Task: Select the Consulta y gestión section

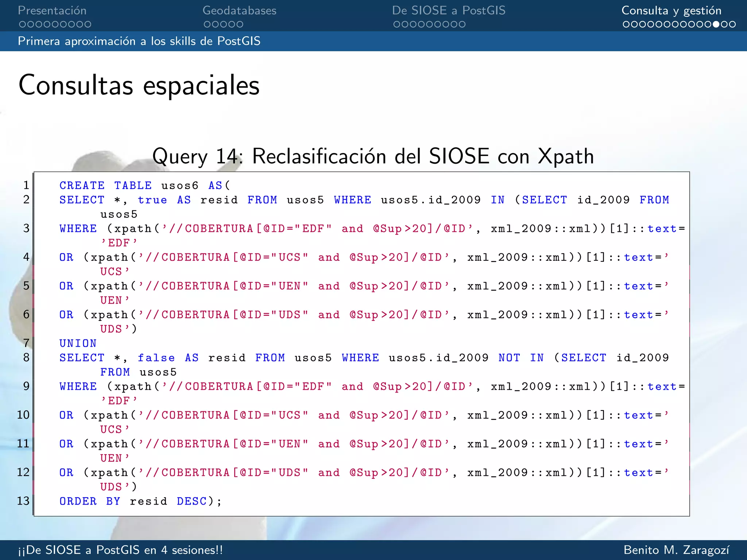Action: coord(671,11)
